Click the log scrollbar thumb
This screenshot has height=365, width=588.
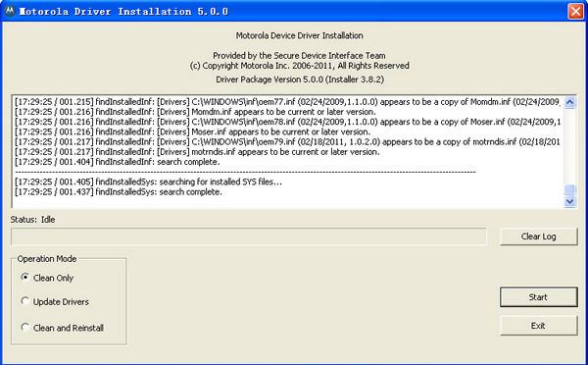[569, 189]
